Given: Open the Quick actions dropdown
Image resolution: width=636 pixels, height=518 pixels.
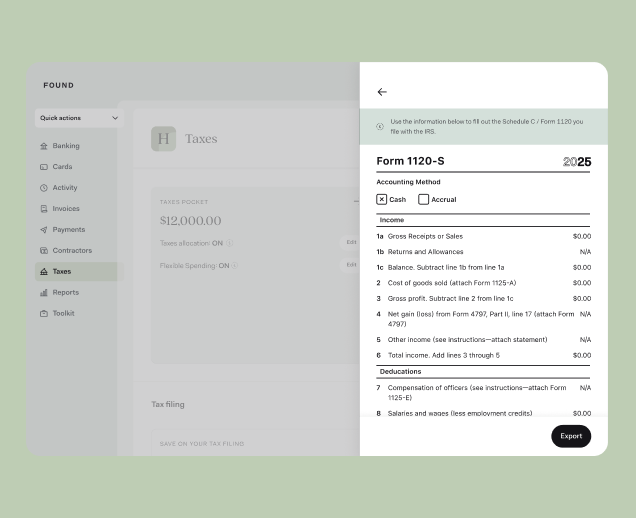Looking at the screenshot, I should pyautogui.click(x=79, y=118).
